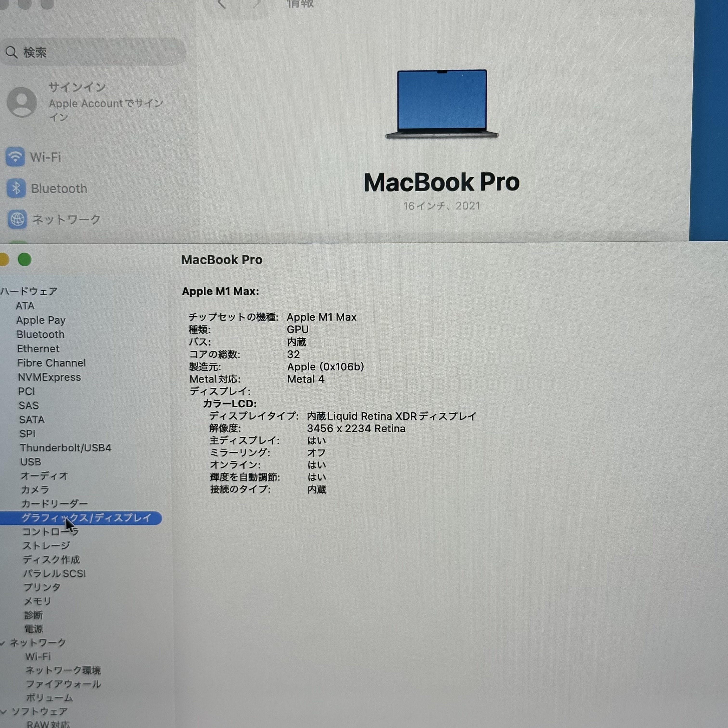
Task: Collapse the ソフトウェア section chevron
Action: [x=3, y=711]
